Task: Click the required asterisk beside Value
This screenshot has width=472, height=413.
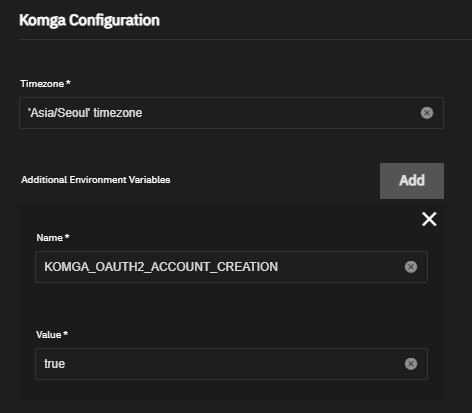Action: [66, 333]
